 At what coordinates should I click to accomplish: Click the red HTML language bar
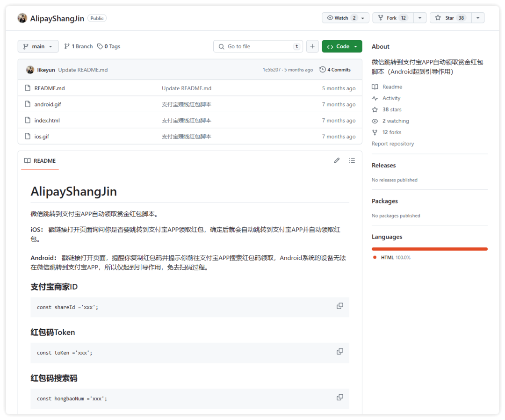[x=430, y=249]
